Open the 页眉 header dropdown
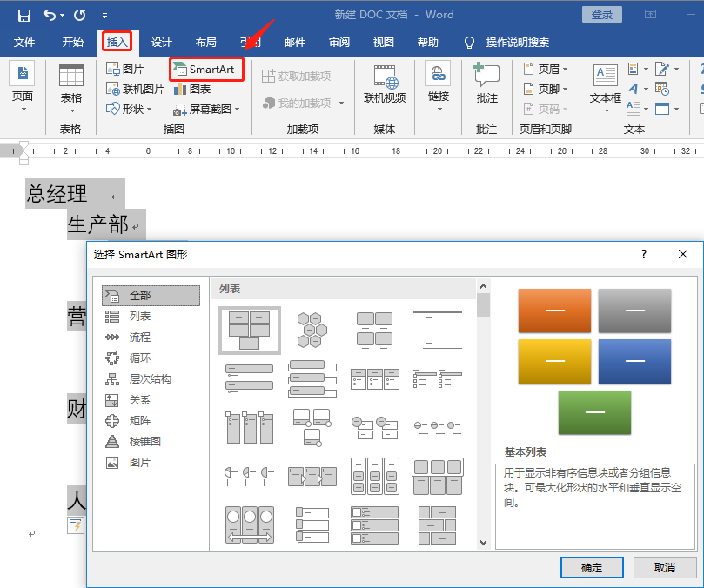This screenshot has width=704, height=588. [x=546, y=69]
